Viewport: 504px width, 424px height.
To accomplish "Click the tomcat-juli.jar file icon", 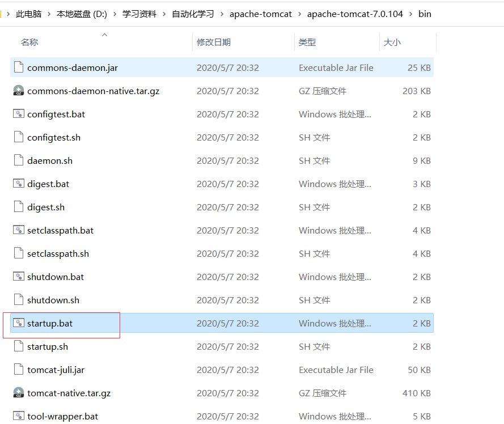I will pos(19,370).
